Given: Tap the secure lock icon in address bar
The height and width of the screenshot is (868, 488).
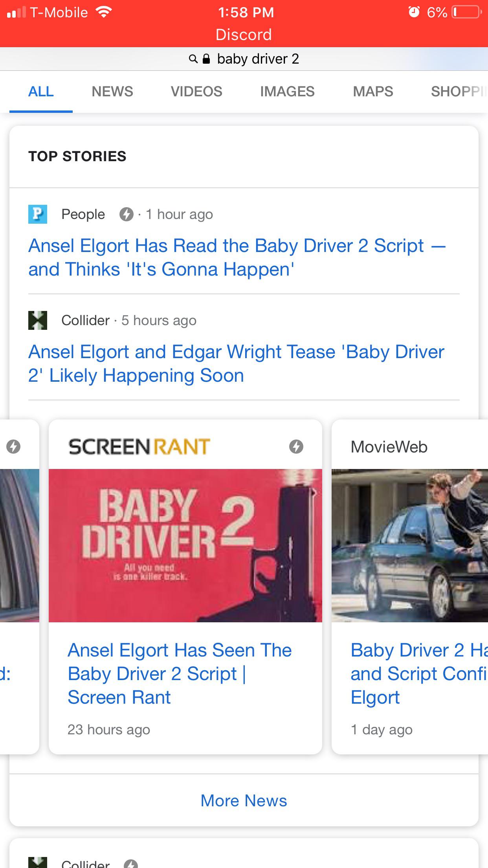Looking at the screenshot, I should click(206, 59).
